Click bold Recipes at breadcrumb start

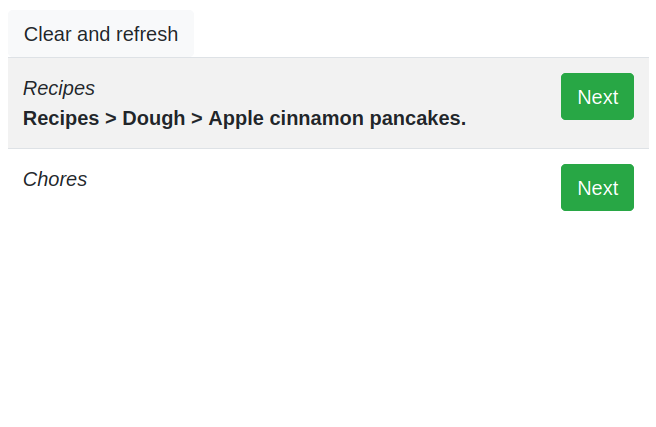click(x=61, y=118)
